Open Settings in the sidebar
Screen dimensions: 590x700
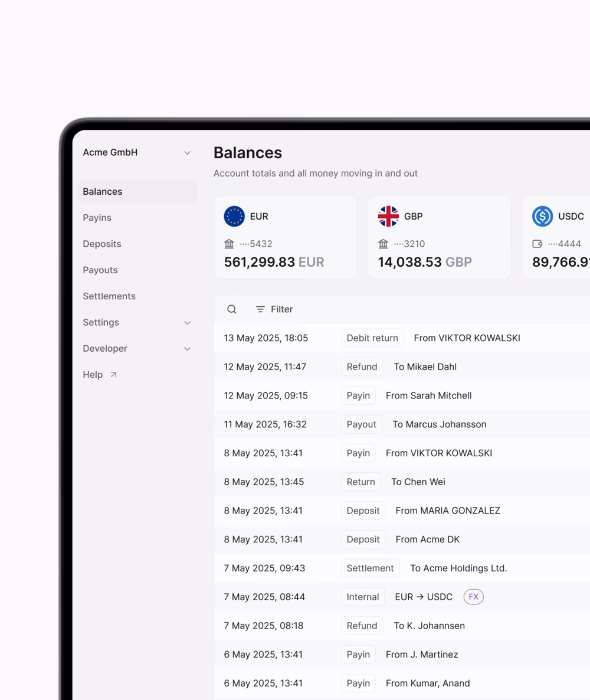[x=101, y=322]
